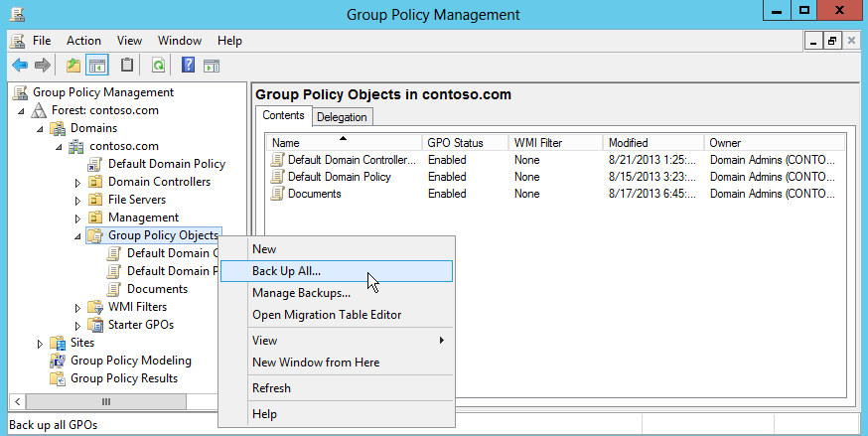Click the clipboard Export List toolbar icon
Viewport: 868px width, 436px height.
click(x=127, y=66)
